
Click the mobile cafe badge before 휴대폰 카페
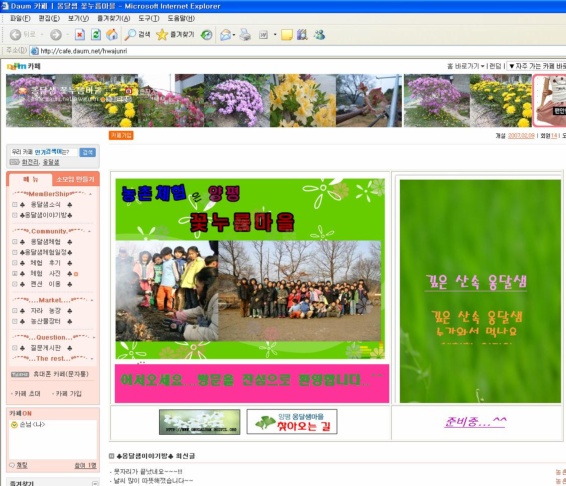(20, 374)
